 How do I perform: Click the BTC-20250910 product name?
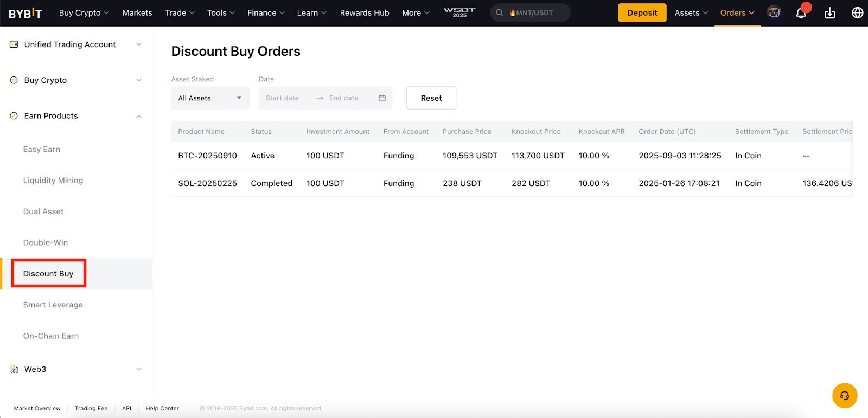[x=208, y=156]
